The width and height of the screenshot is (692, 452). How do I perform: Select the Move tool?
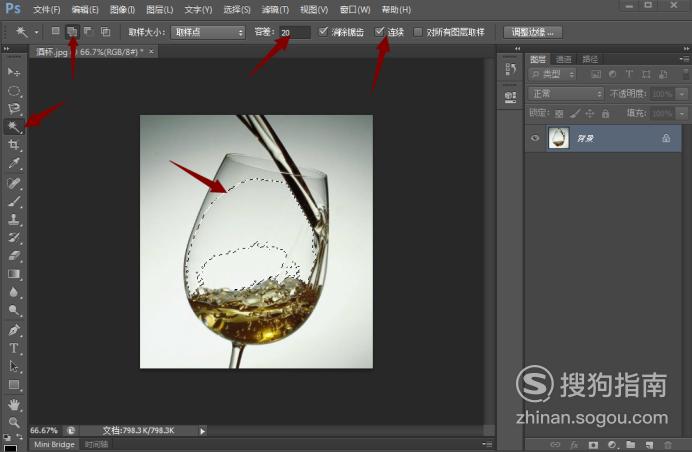click(x=14, y=72)
